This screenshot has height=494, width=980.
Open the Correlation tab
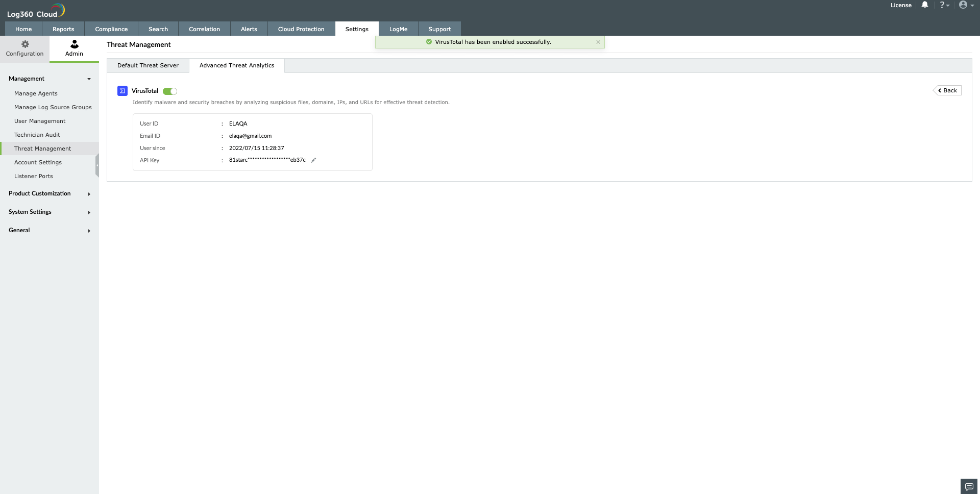coord(204,29)
